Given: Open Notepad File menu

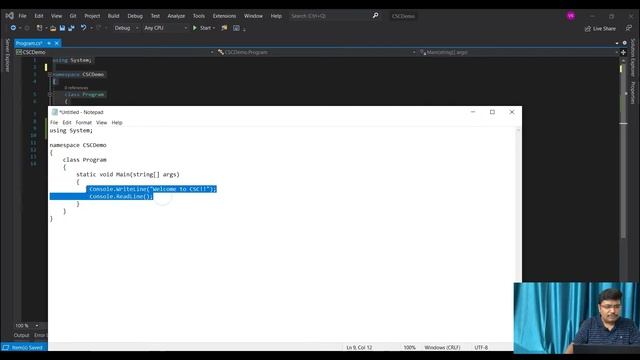Looking at the screenshot, I should coord(54,122).
